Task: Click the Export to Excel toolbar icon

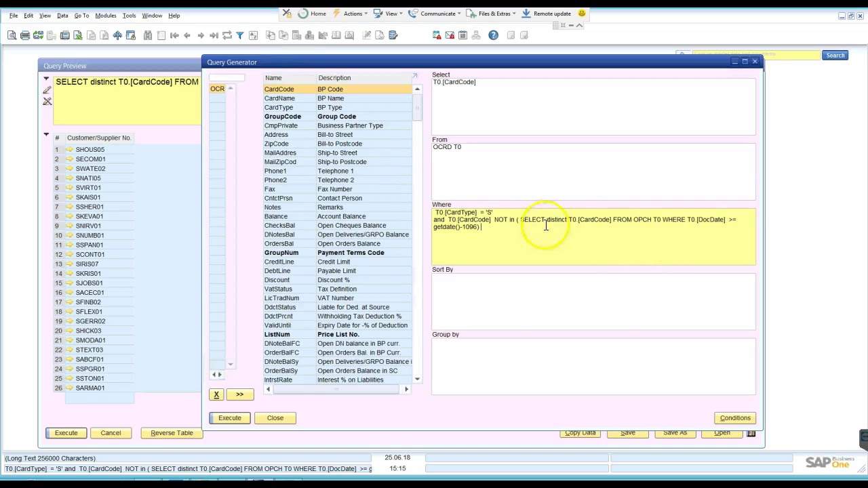Action: click(x=77, y=35)
